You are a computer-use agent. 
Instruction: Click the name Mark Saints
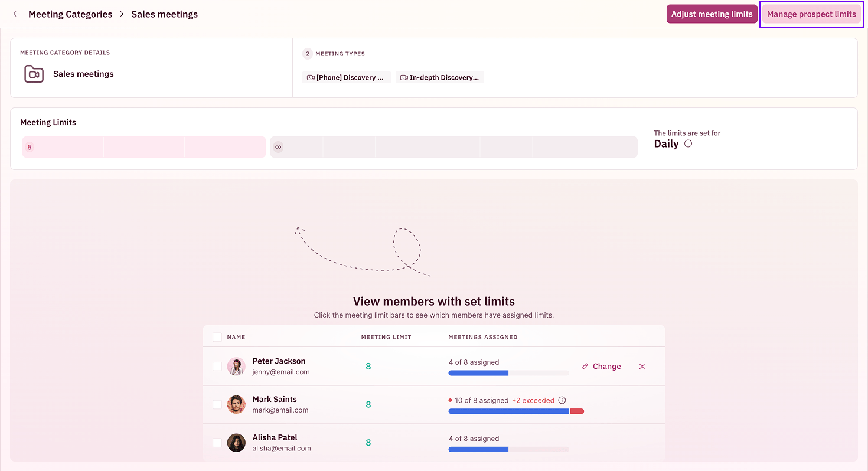pos(275,399)
